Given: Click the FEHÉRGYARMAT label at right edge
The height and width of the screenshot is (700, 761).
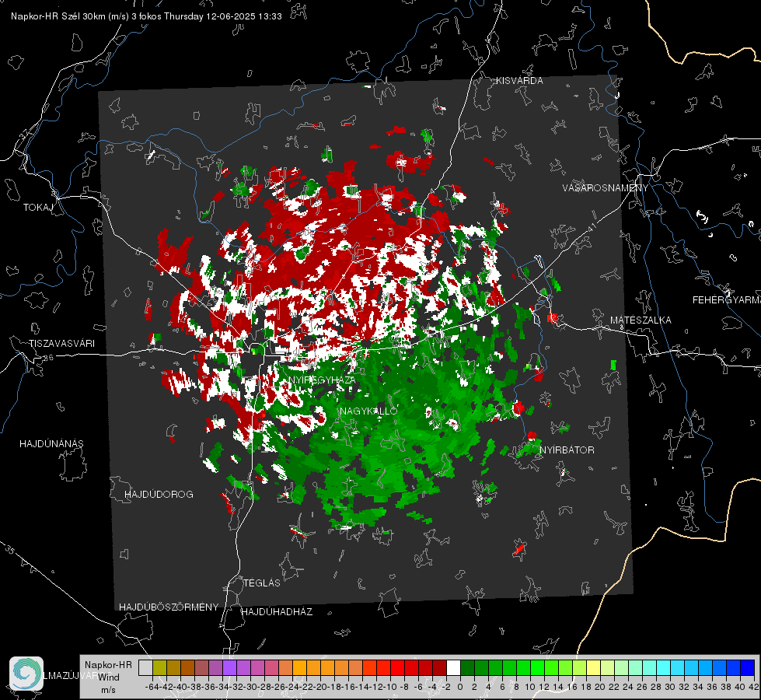Looking at the screenshot, I should pyautogui.click(x=726, y=300).
